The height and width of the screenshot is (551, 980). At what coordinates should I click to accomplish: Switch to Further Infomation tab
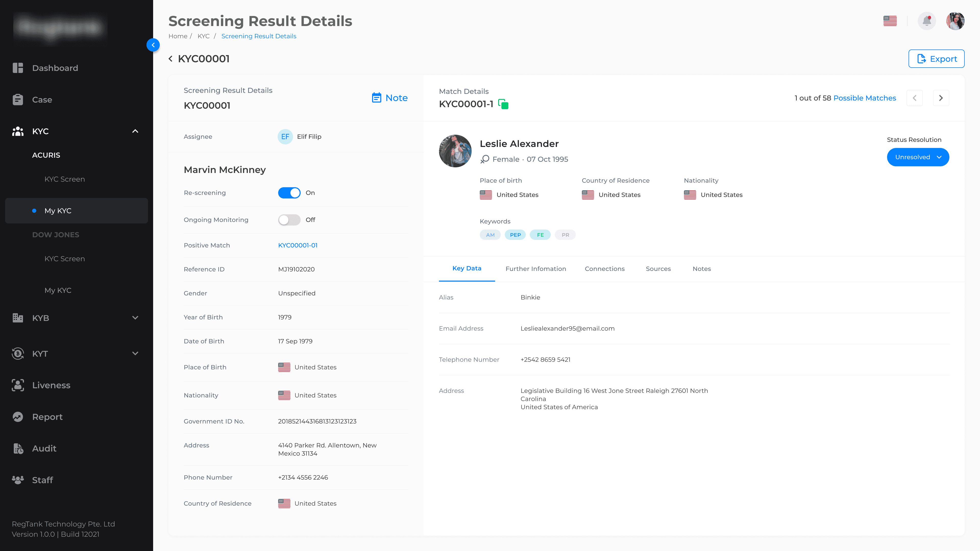click(536, 269)
